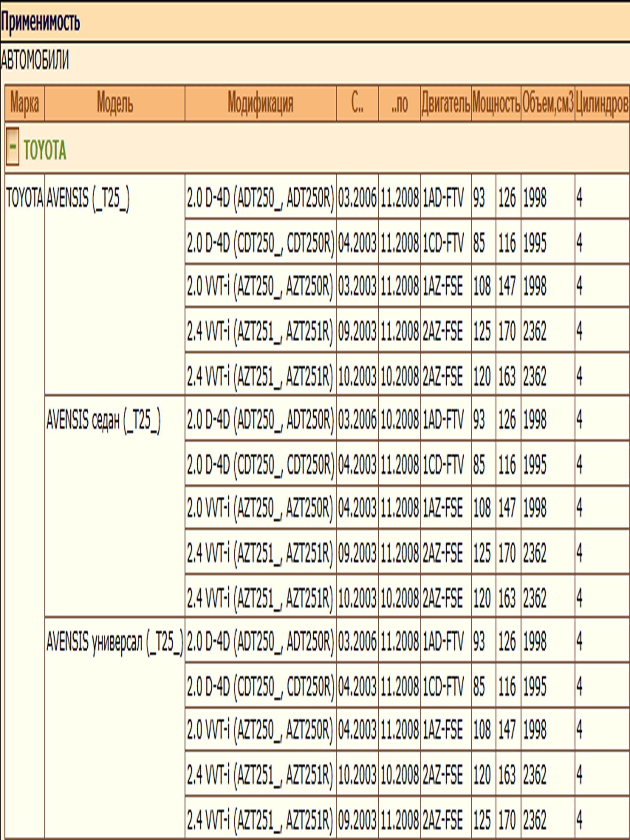Click the Мощность column header

point(496,103)
